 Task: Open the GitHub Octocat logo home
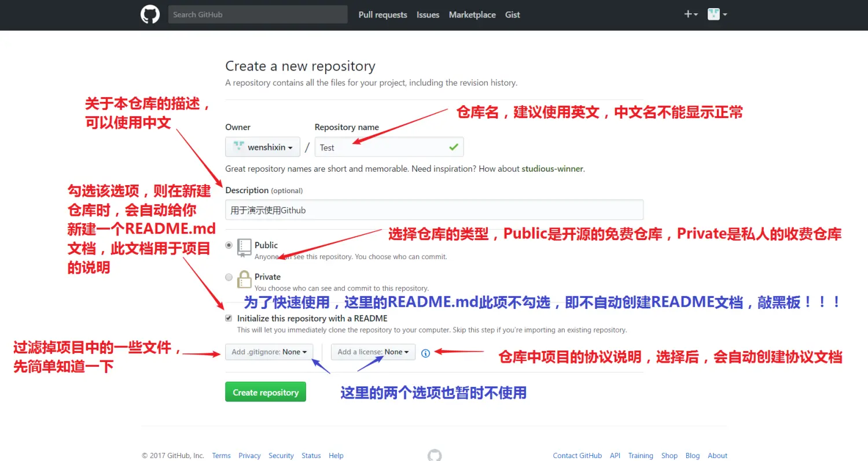point(150,14)
